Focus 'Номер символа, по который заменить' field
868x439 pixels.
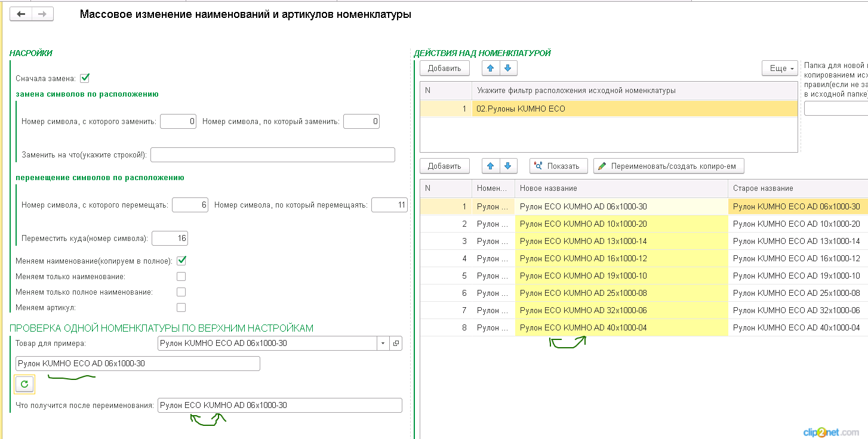(x=362, y=122)
